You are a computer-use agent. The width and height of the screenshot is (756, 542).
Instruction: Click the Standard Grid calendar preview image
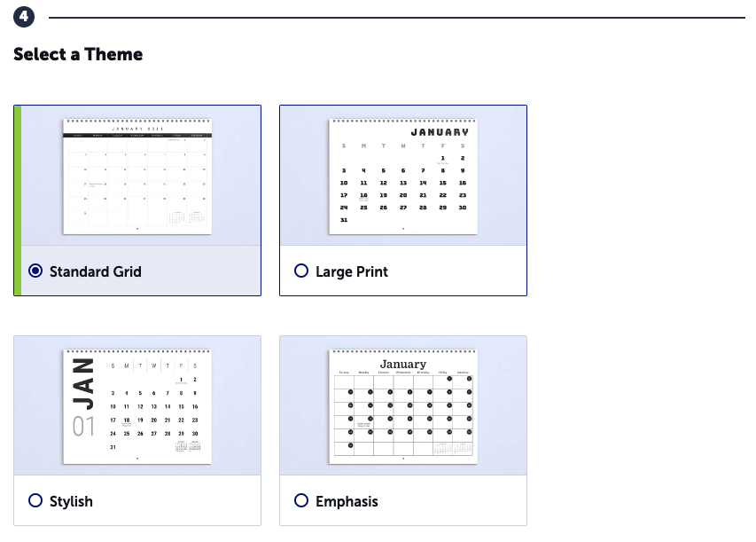[137, 175]
